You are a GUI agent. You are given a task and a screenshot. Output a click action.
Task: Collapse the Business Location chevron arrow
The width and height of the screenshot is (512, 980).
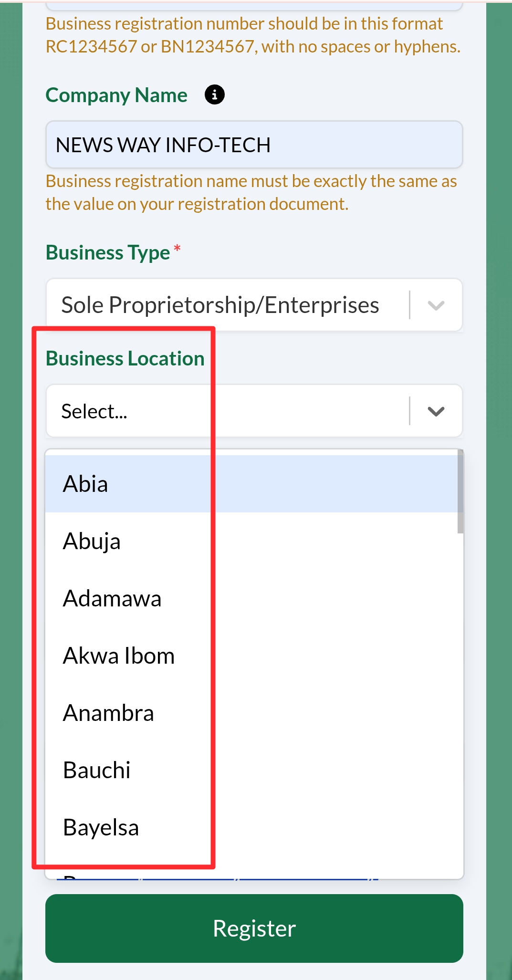[436, 411]
